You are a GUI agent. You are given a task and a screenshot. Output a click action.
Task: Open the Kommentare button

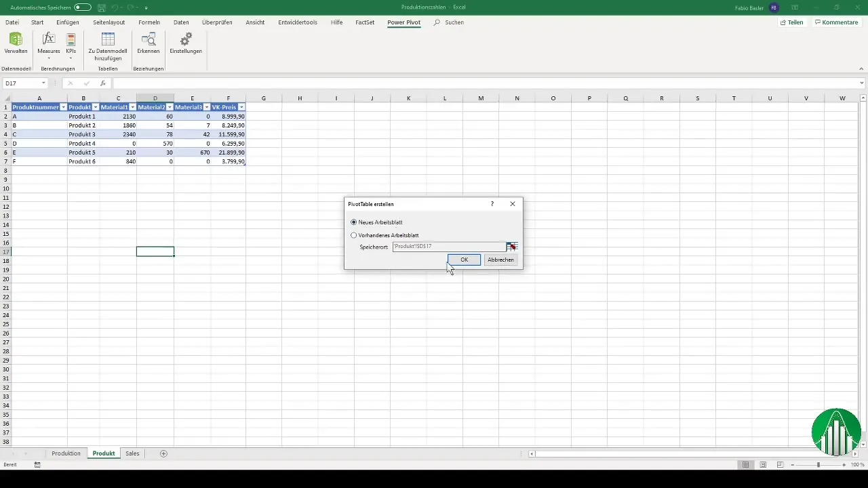(837, 22)
